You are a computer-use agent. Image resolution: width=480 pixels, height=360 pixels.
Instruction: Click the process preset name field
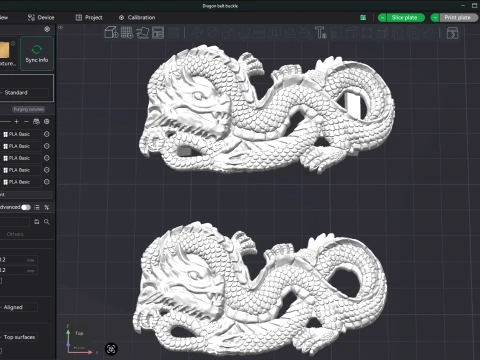click(x=15, y=222)
